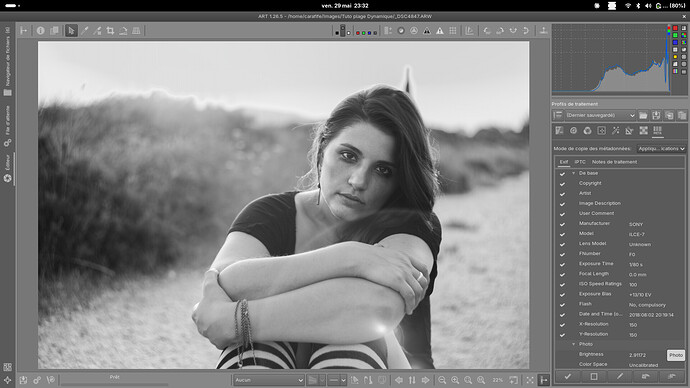Toggle red histogram channel
This screenshot has width=690, height=388.
click(675, 28)
